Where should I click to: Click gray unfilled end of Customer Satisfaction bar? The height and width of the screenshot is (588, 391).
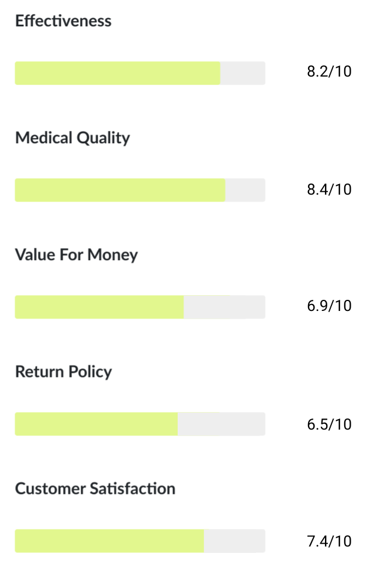234,541
